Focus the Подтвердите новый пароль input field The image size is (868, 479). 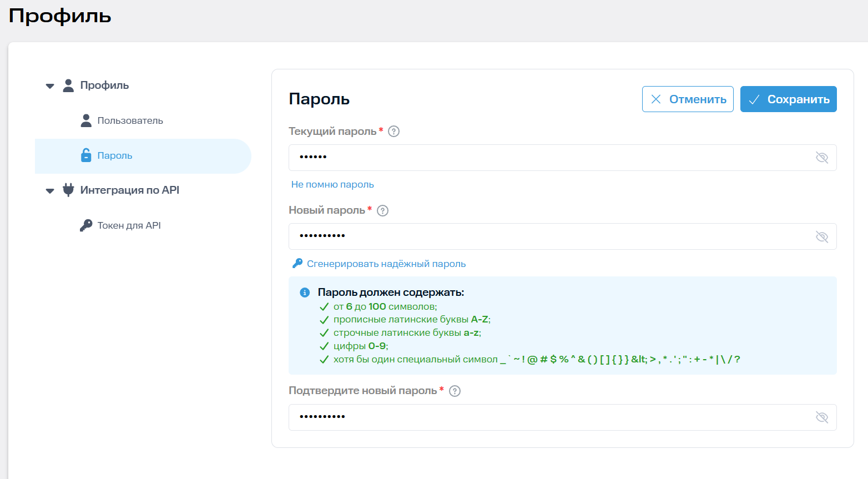(x=563, y=417)
